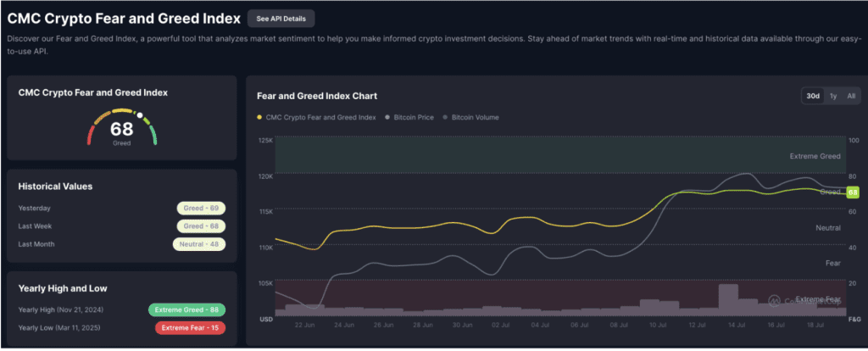Click the Yearly Low (Mar 11, 2025) label
Viewport: 868px width, 351px height.
(x=59, y=328)
